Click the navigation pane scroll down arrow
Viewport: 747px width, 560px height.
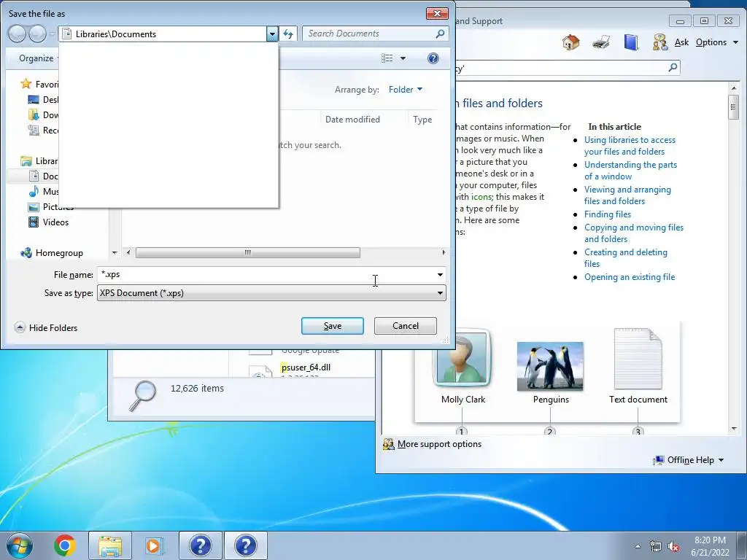click(x=115, y=253)
